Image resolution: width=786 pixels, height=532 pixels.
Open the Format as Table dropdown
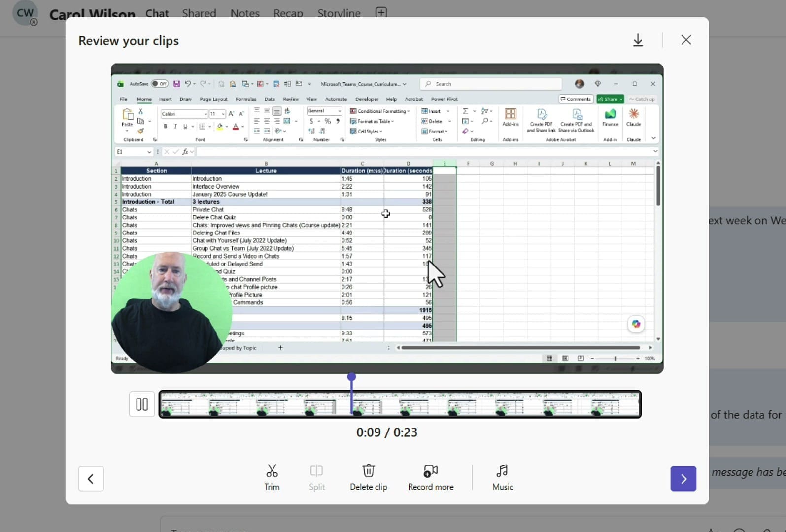point(372,121)
